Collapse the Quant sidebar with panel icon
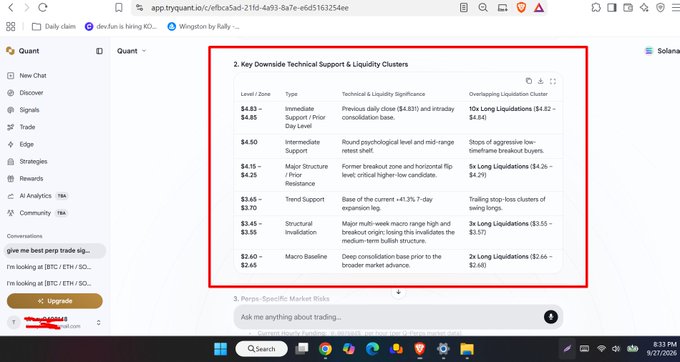The image size is (680, 362). click(x=99, y=51)
